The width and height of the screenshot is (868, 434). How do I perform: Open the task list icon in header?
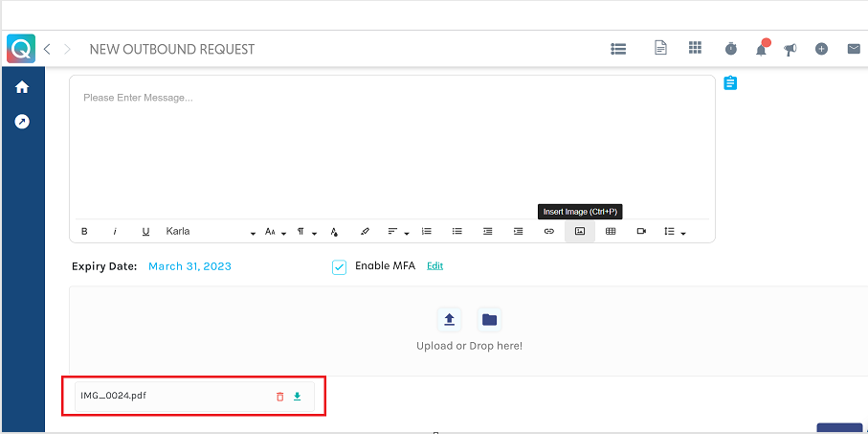tap(618, 49)
